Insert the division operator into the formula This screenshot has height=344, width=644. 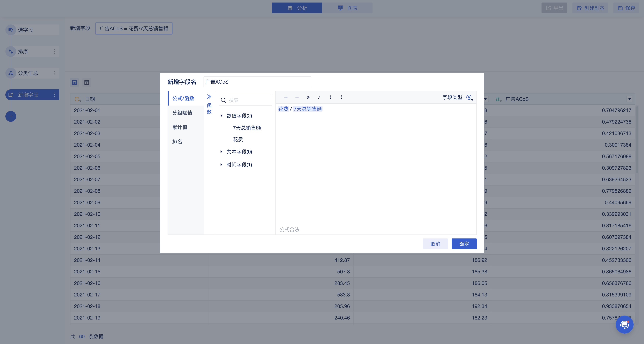(319, 97)
